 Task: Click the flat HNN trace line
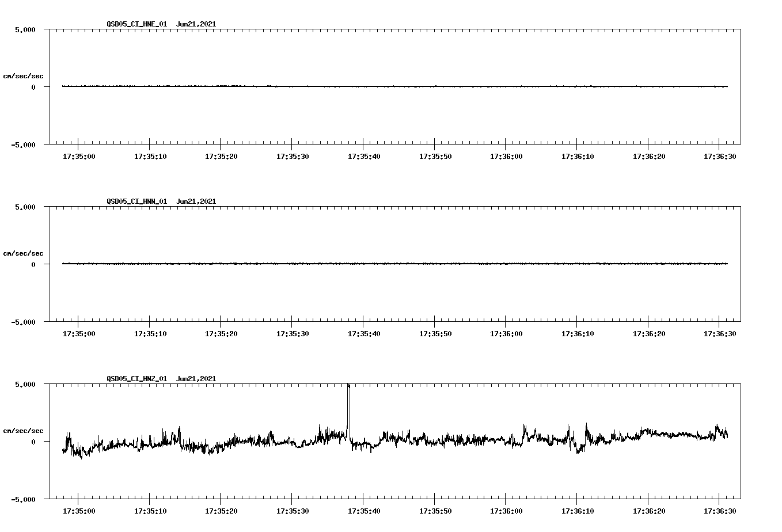(395, 264)
